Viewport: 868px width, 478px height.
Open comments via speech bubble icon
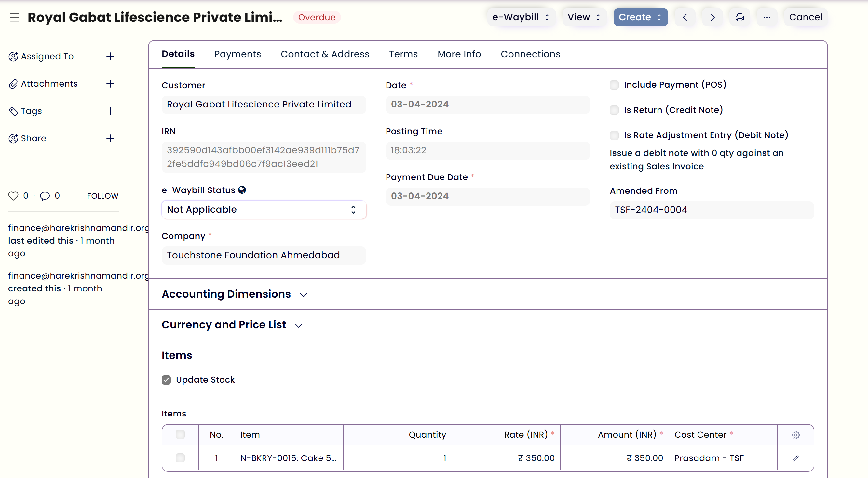point(45,196)
